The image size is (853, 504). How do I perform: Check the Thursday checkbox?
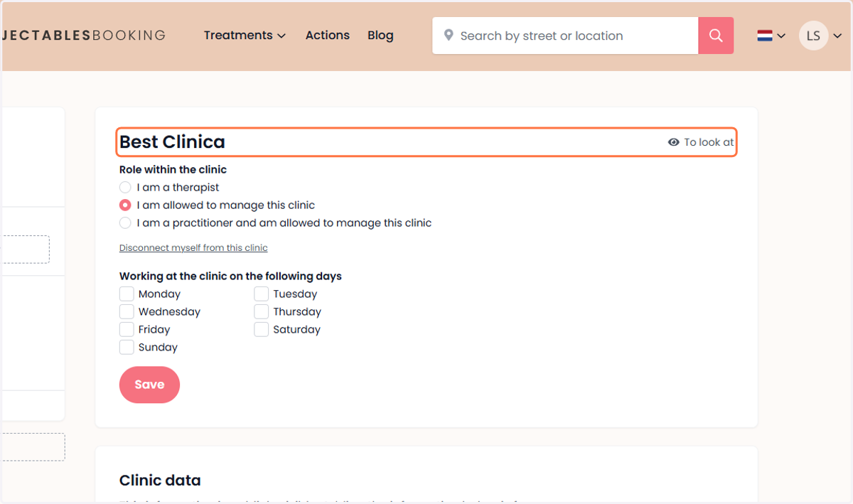click(262, 312)
